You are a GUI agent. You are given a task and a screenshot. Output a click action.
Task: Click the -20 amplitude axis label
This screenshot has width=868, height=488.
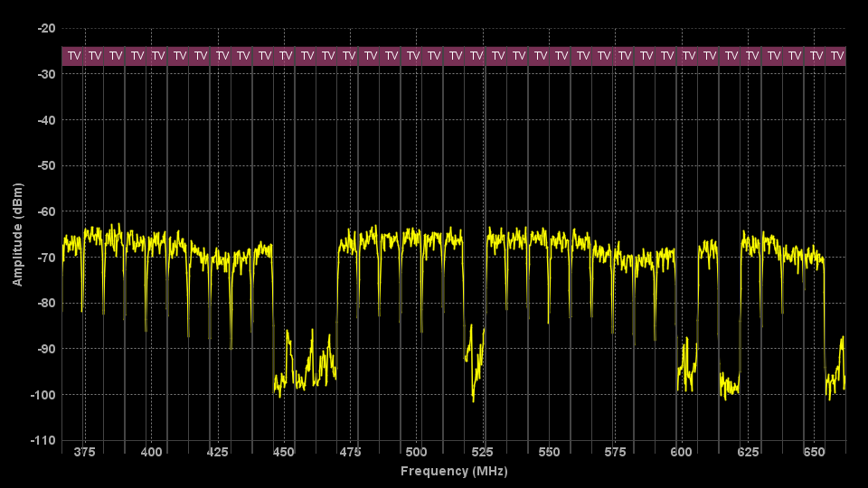(x=46, y=29)
